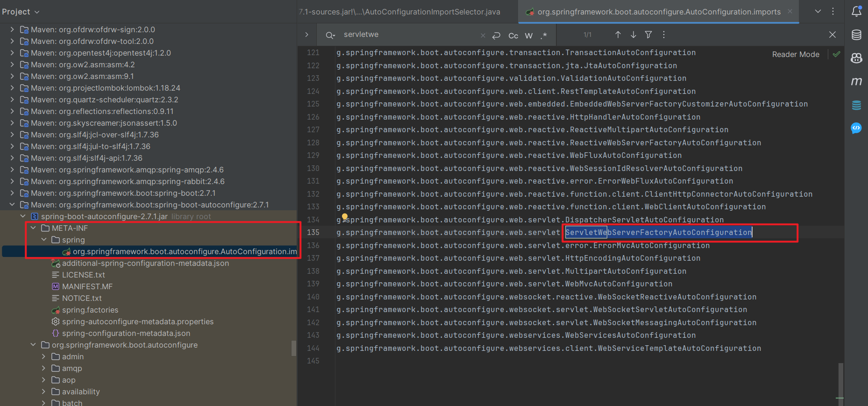868x406 pixels.
Task: Toggle Regex (.*) search option
Action: [544, 36]
